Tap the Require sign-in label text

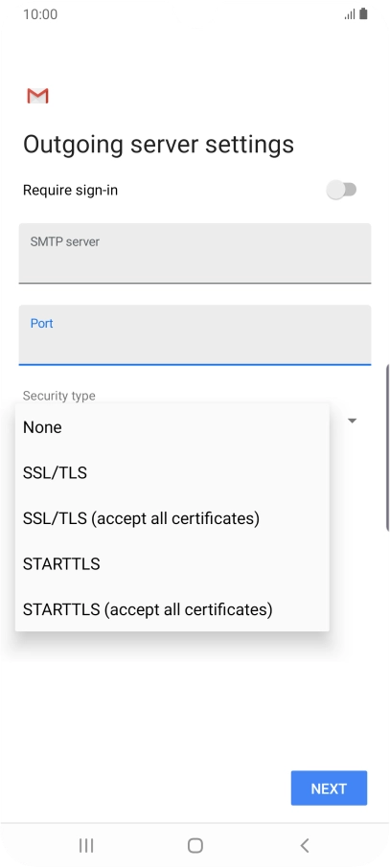pos(70,191)
